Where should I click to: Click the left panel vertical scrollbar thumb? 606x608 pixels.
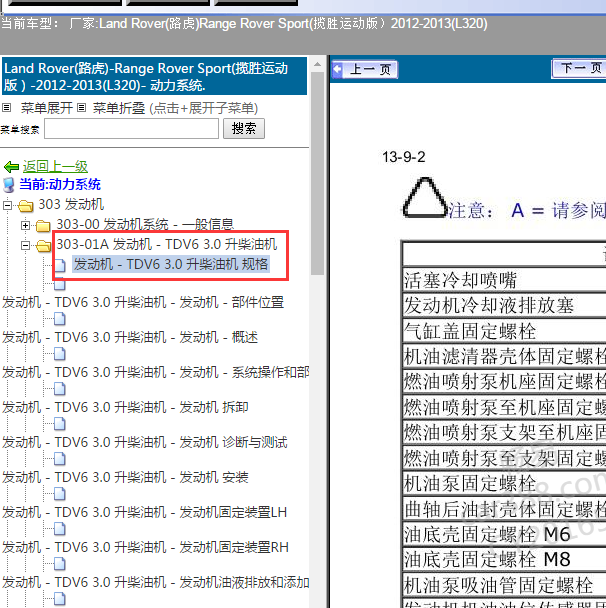pos(317,173)
